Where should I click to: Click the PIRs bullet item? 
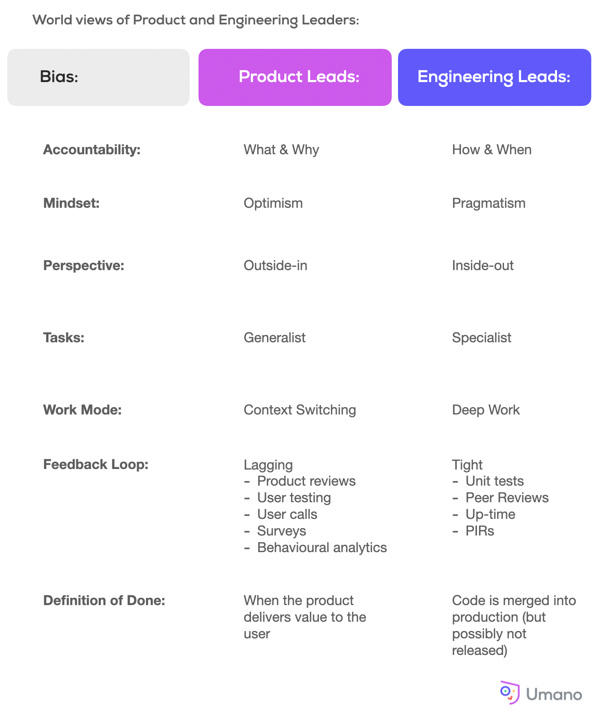pyautogui.click(x=480, y=531)
